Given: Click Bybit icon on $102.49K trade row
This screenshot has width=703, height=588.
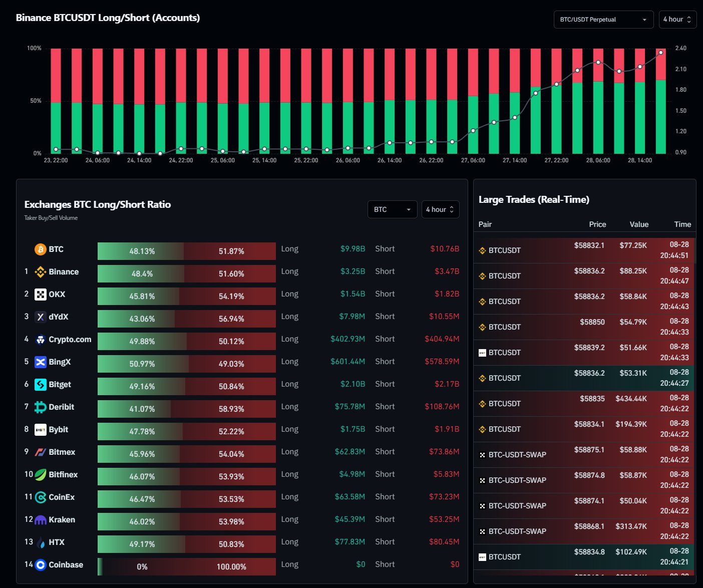Looking at the screenshot, I should (x=483, y=557).
